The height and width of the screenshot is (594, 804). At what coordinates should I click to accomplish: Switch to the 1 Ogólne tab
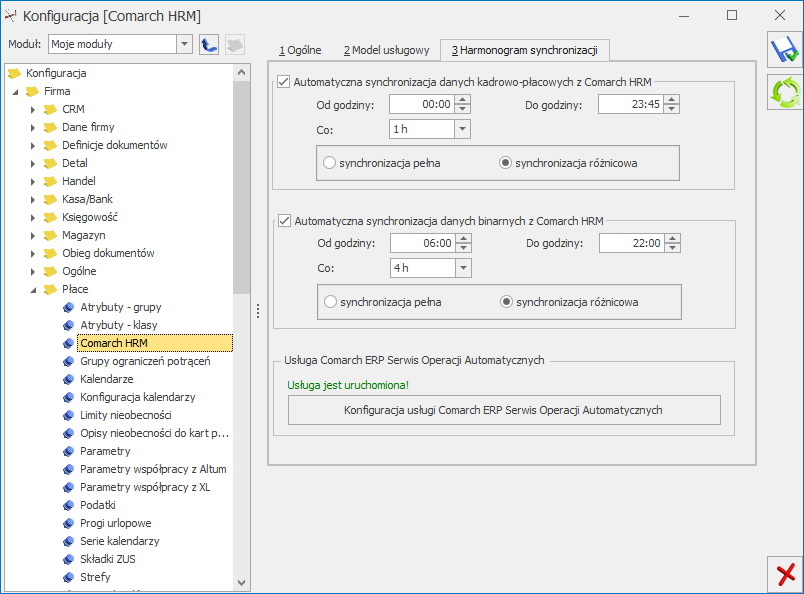click(x=300, y=50)
